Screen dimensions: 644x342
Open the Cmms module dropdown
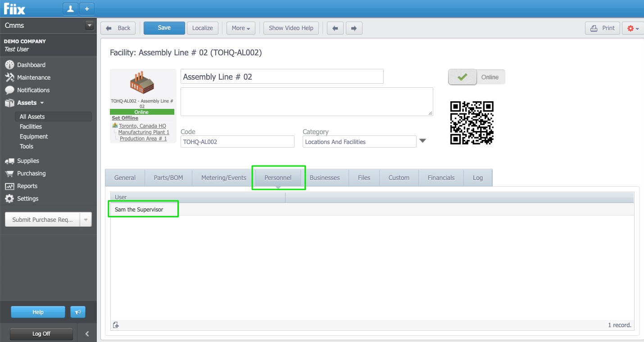89,26
